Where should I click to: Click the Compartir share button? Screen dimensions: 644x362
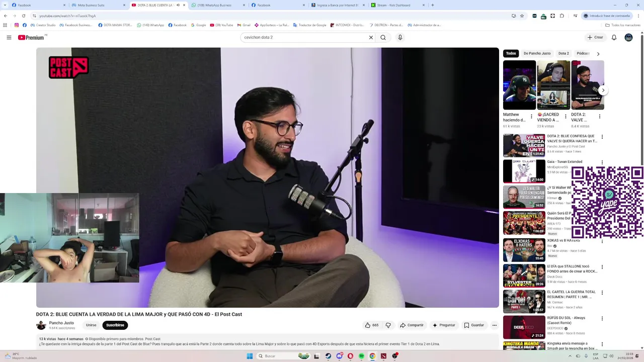[x=412, y=325]
